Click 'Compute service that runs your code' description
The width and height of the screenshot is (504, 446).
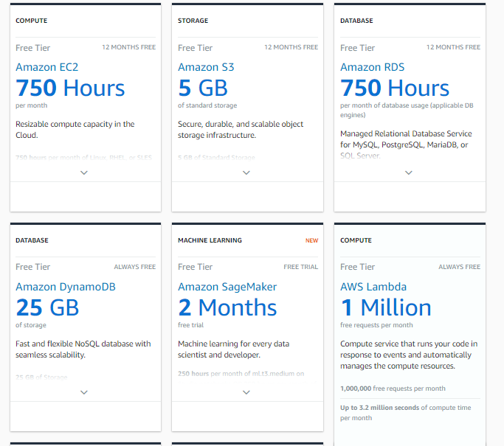(x=409, y=355)
